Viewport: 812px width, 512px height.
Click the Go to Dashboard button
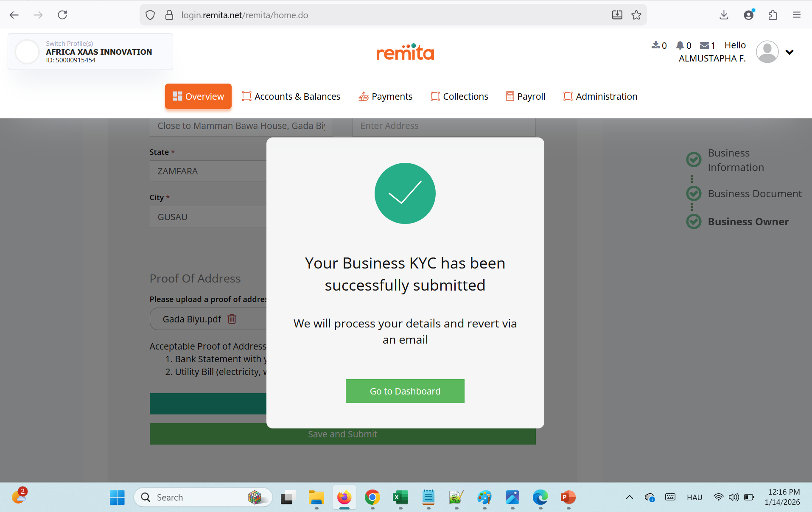pyautogui.click(x=405, y=391)
